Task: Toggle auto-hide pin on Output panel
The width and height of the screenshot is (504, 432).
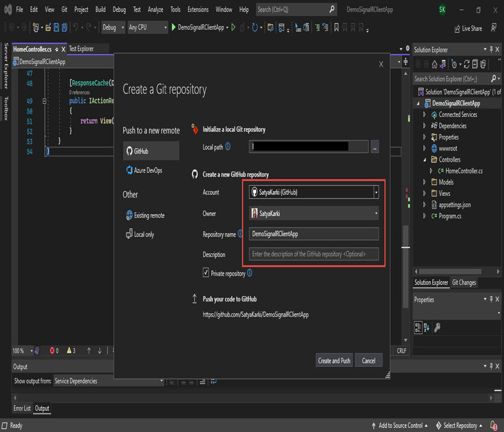Action: tap(491, 366)
